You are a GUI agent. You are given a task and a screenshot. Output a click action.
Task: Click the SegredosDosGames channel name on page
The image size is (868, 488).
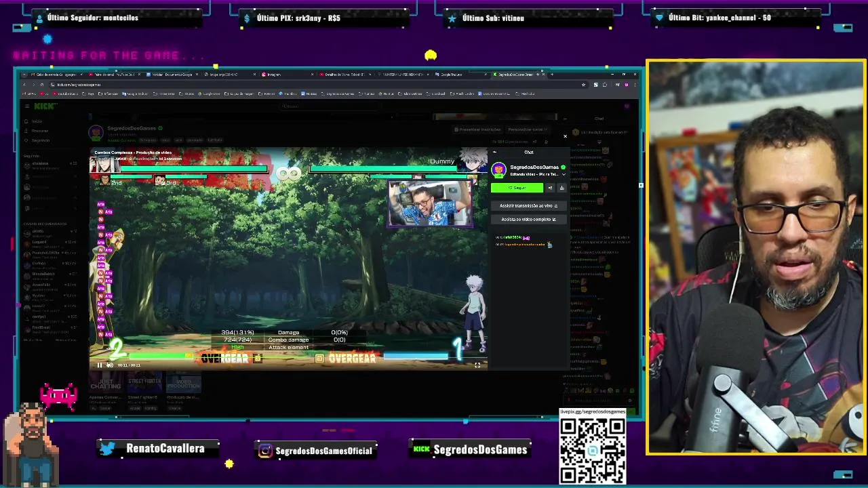point(132,128)
